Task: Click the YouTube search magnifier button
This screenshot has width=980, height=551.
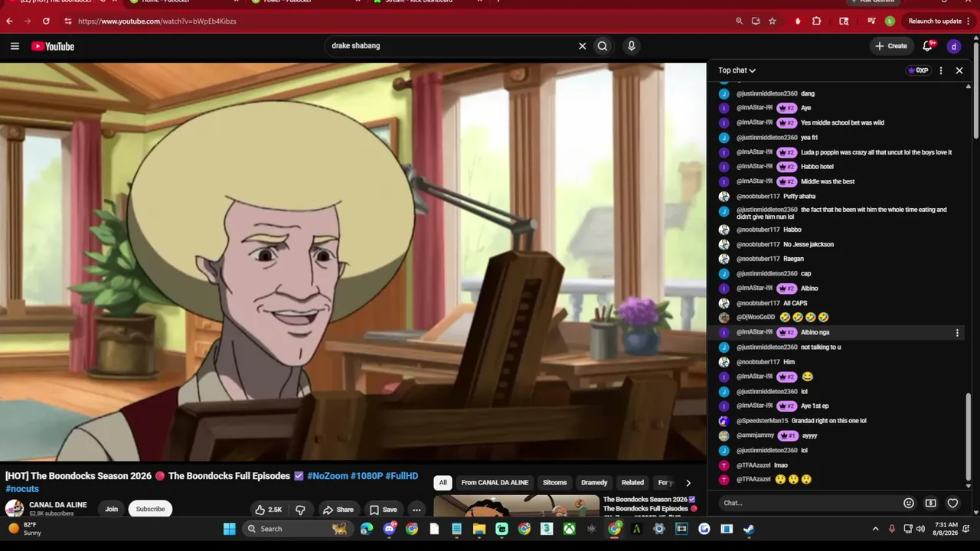Action: 603,46
